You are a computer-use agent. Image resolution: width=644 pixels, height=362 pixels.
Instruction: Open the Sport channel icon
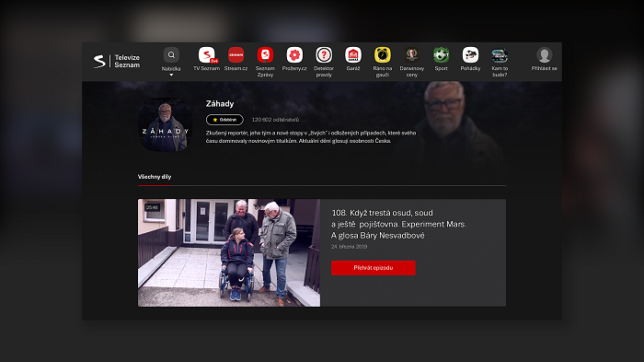441,54
